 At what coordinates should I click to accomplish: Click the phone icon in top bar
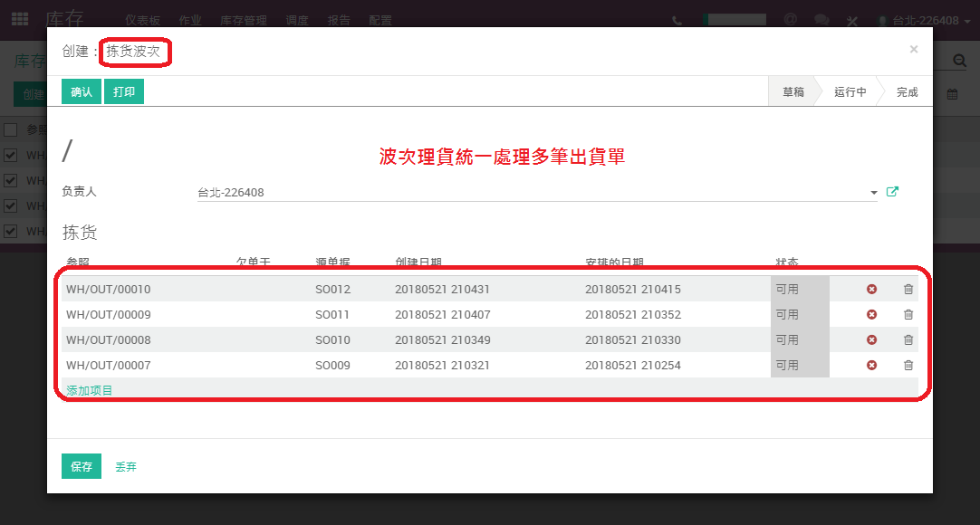[x=677, y=21]
